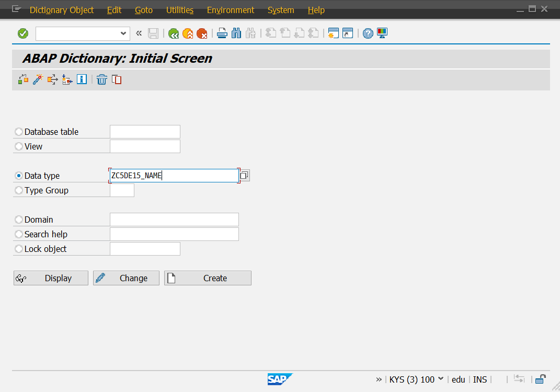
Task: Open the Help menu
Action: 316,10
